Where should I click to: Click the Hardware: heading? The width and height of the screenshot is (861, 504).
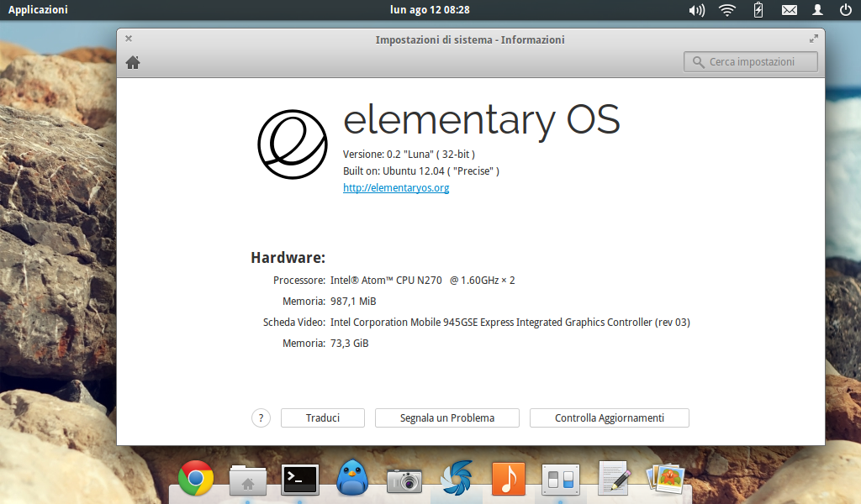pyautogui.click(x=288, y=257)
